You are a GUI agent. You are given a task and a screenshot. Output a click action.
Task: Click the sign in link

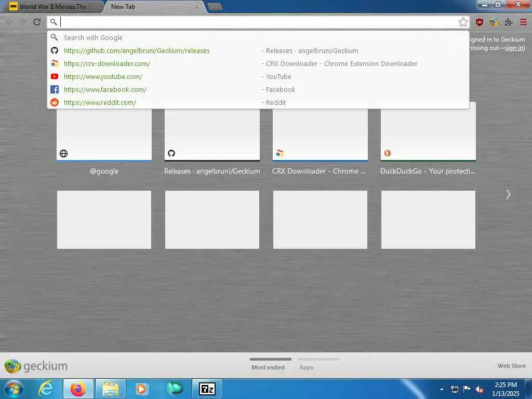[x=514, y=48]
